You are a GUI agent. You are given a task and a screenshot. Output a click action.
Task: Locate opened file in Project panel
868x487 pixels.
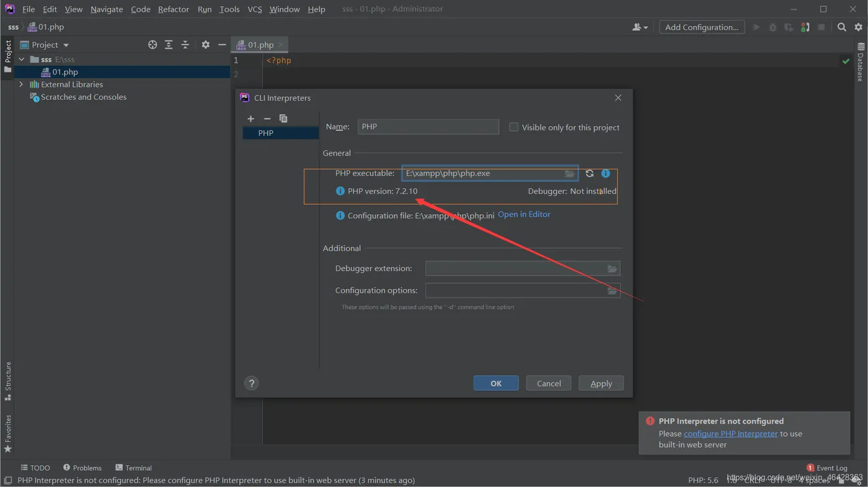[153, 45]
